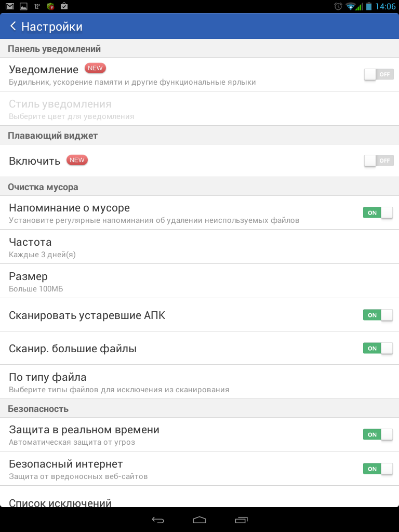The width and height of the screenshot is (399, 532).
Task: Turn on the floating widget Включить switch
Action: (x=379, y=161)
